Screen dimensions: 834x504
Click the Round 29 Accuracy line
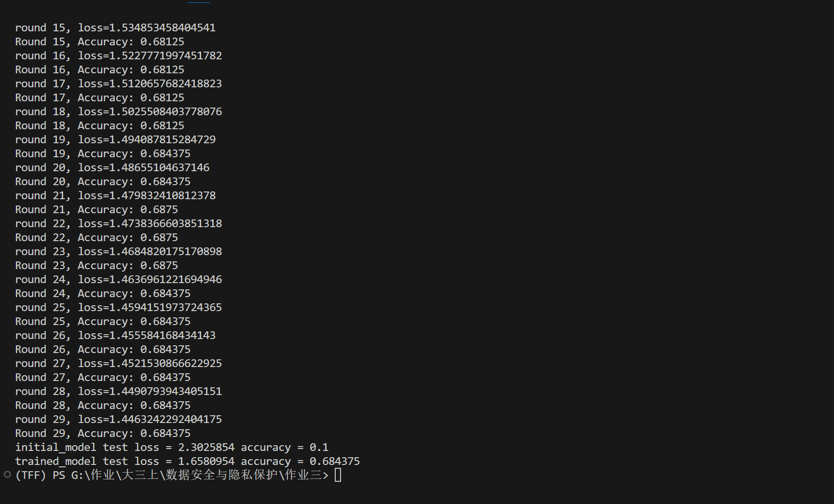[x=103, y=433]
